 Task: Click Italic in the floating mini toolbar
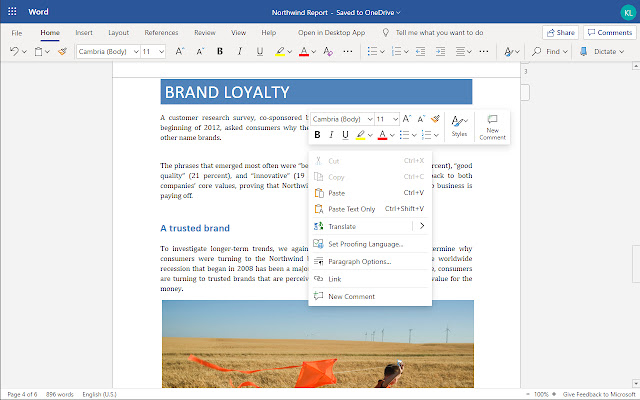[x=332, y=135]
